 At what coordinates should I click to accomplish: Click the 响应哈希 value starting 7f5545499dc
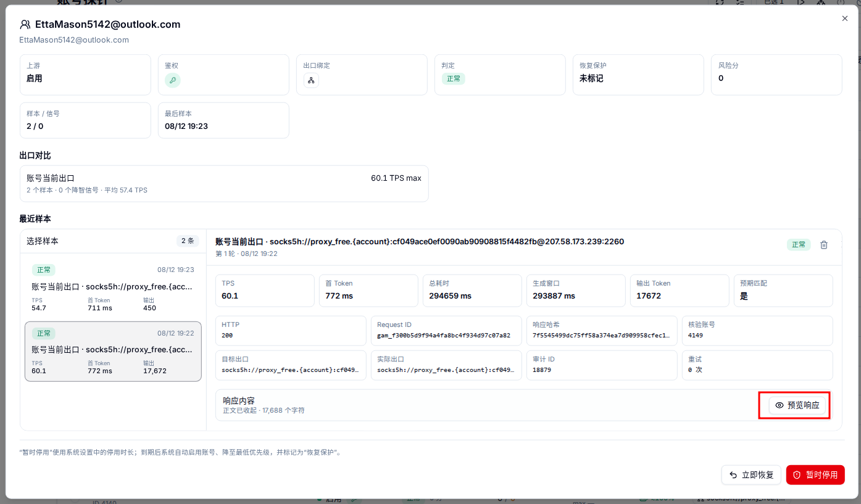click(x=602, y=336)
